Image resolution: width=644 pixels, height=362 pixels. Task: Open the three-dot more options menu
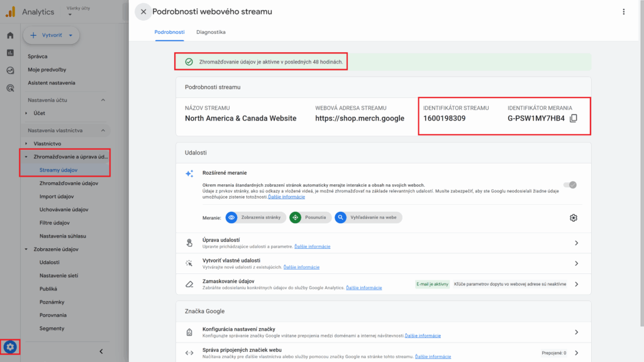[x=623, y=12]
